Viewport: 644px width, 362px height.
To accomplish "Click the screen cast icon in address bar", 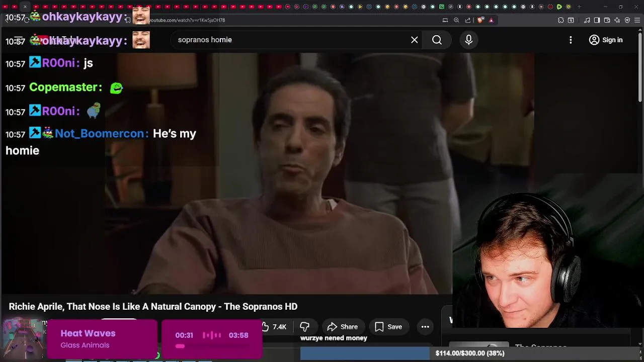I will 445,20.
